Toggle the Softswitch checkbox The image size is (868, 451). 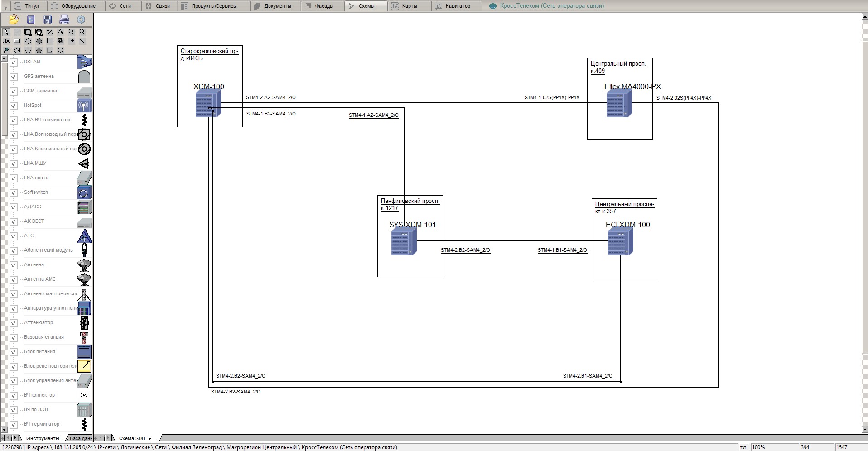click(14, 193)
